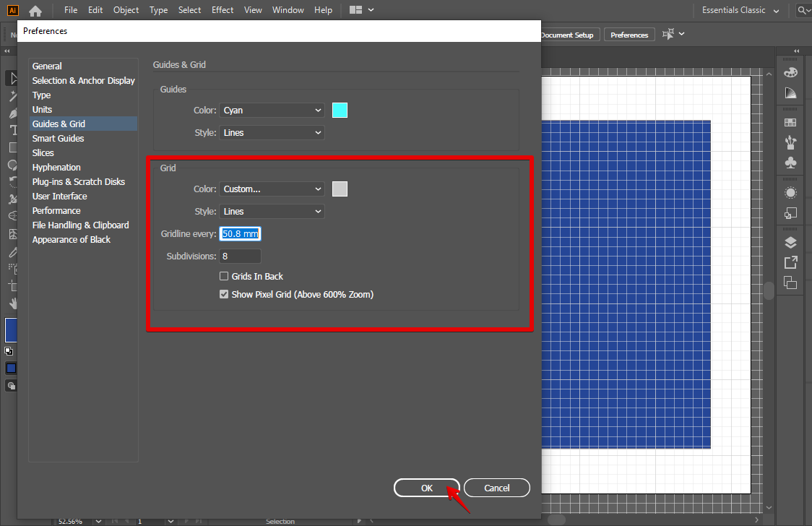Open the Layers panel icon
Image resolution: width=812 pixels, height=526 pixels.
pos(790,242)
